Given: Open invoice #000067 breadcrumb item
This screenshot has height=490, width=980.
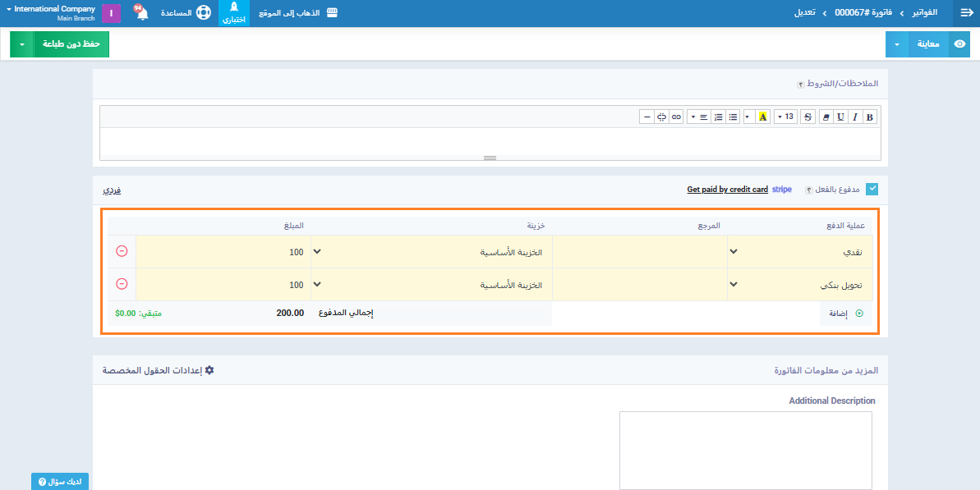Looking at the screenshot, I should [x=863, y=13].
